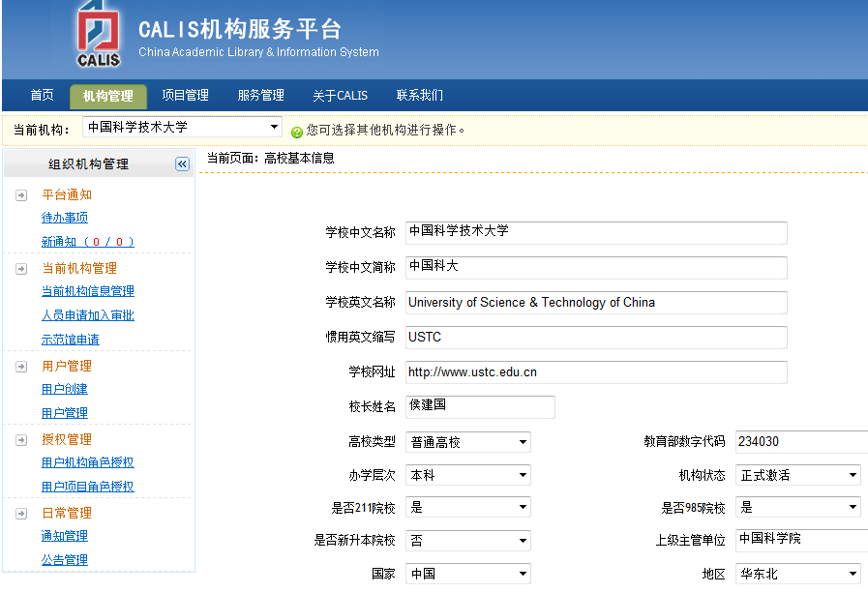The image size is (868, 593).
Task: Open the 地区 dropdown
Action: point(798,574)
